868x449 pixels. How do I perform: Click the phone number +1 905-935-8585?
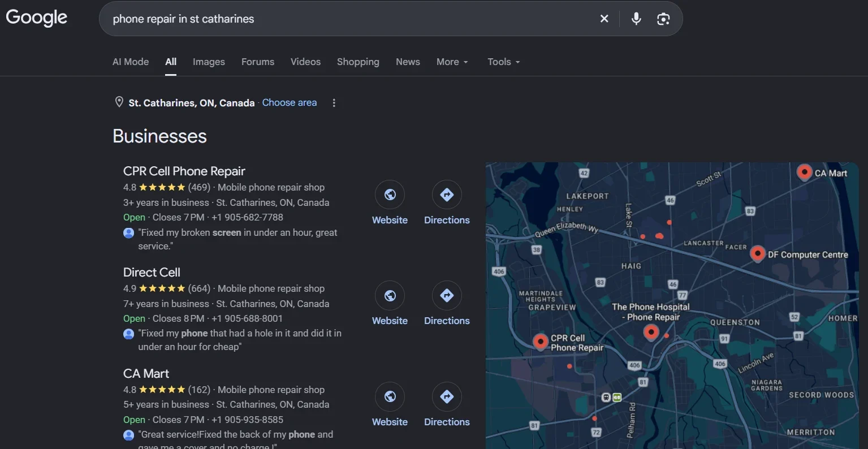point(247,420)
